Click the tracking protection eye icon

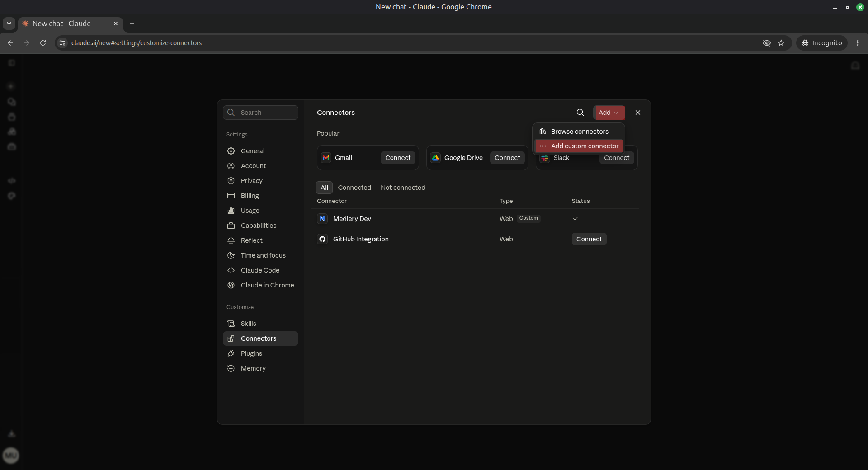767,43
